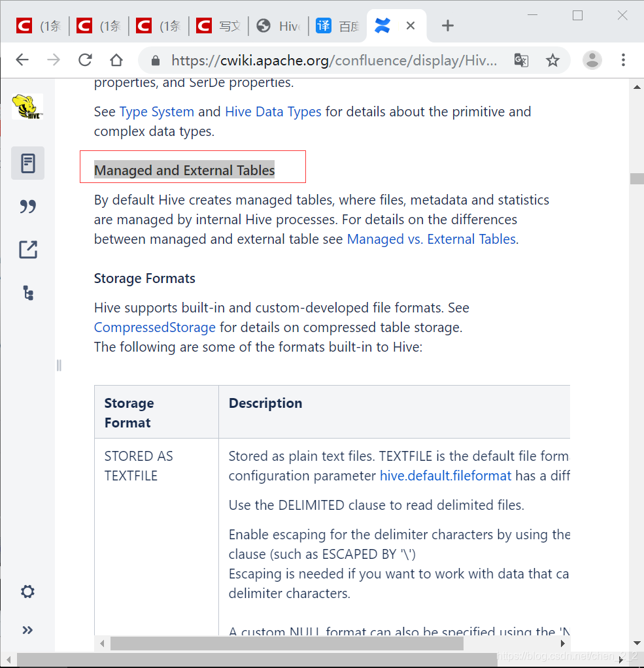644x668 pixels.
Task: Switch to the 写文 CSDN tab
Action: point(218,26)
